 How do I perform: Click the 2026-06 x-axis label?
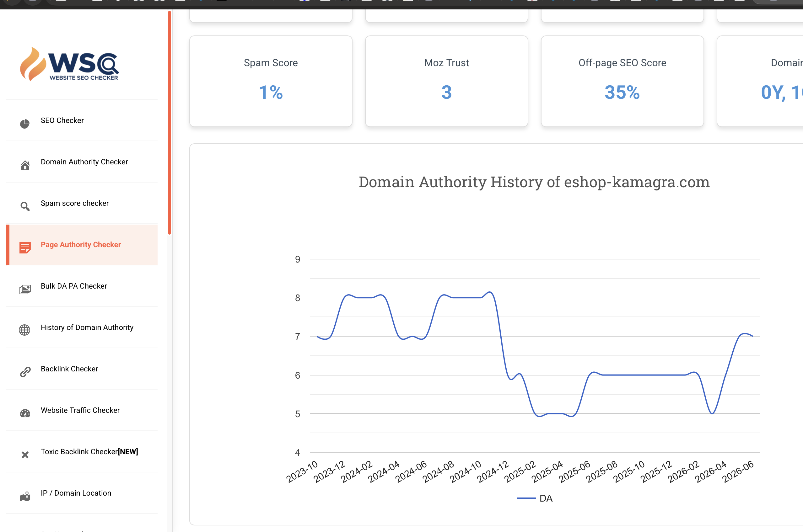738,471
